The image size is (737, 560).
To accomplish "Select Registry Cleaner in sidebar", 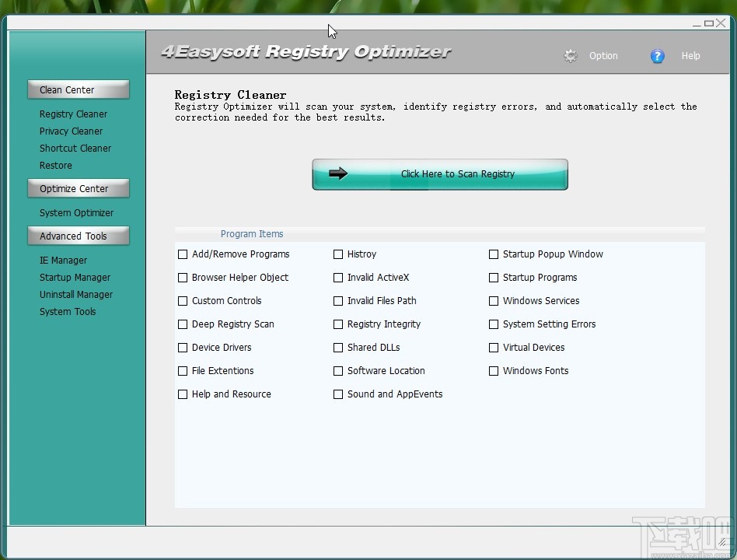I will point(73,114).
